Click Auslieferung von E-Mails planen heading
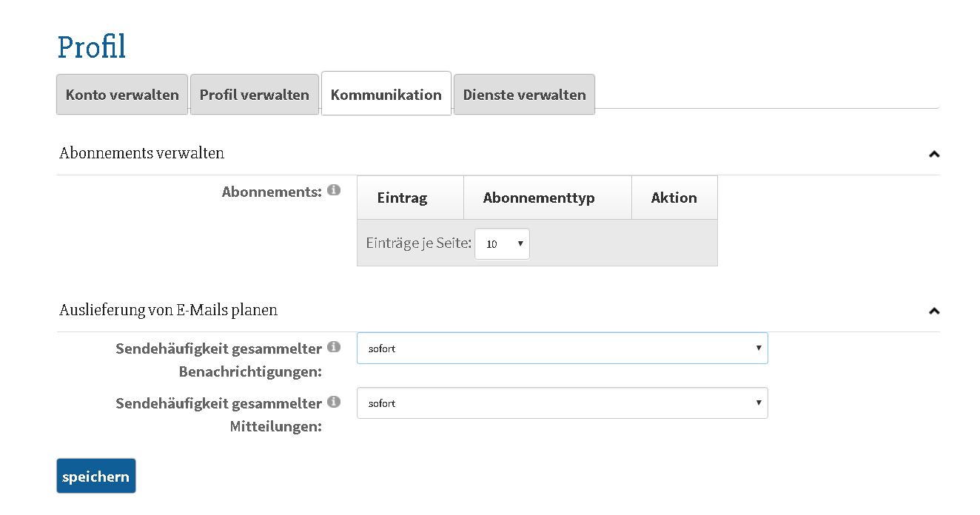Screen dimensions: 980x515 point(169,310)
